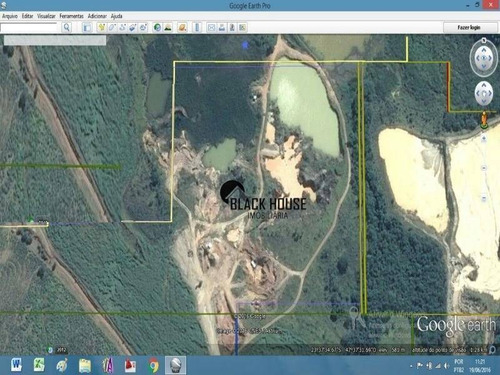Open Adobe Acrobat from the taskbar
This screenshot has height=375, width=500.
(130, 366)
